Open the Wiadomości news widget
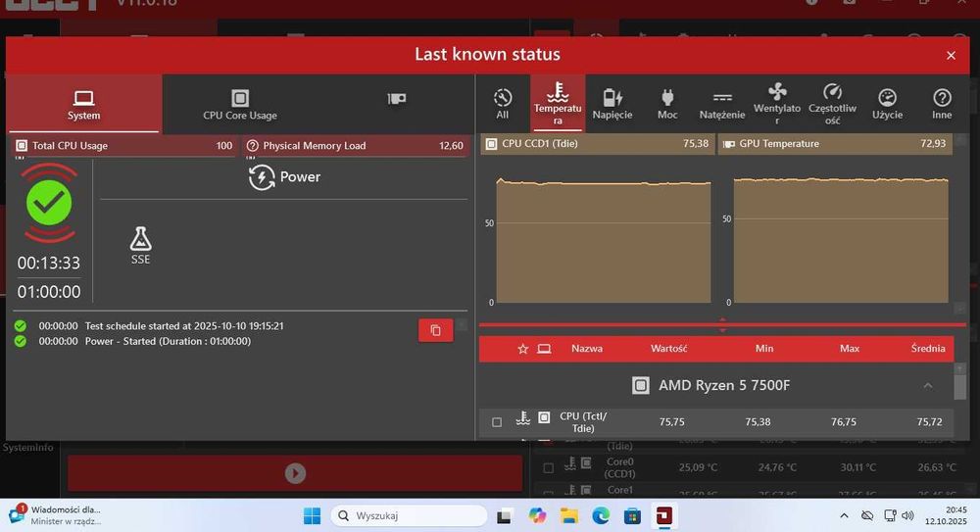Viewport: 980px width, 532px height. [x=55, y=515]
